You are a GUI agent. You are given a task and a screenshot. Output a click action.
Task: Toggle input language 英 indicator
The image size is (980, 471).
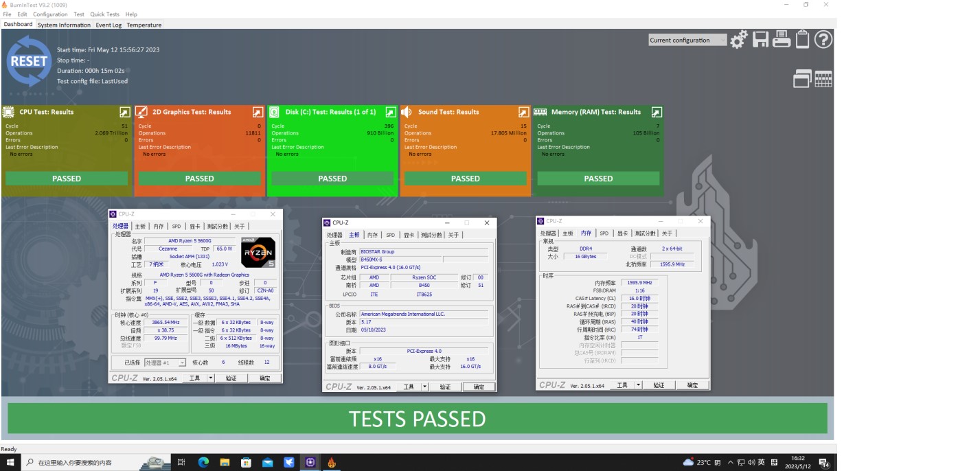pos(762,463)
